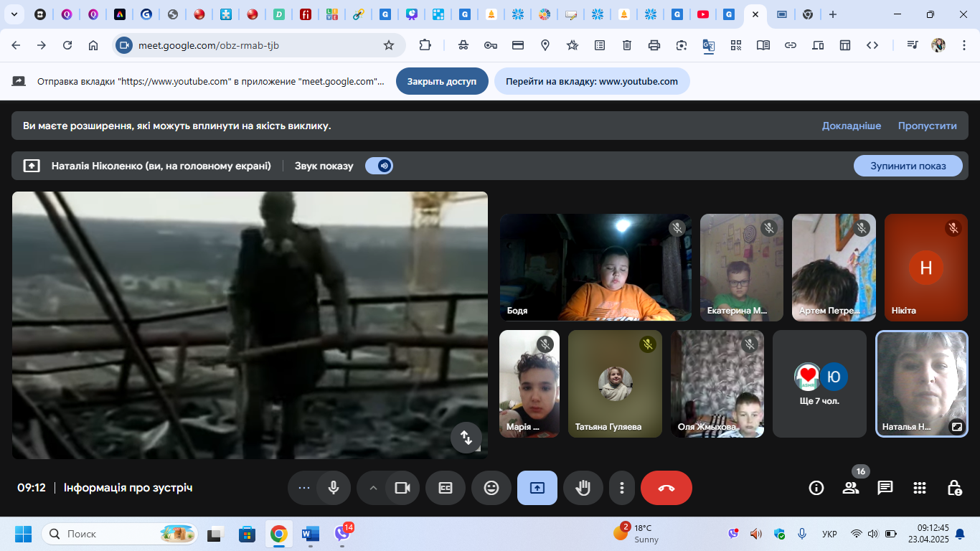The width and height of the screenshot is (980, 551).
Task: Click the key password icon in toolbar
Action: 491,45
